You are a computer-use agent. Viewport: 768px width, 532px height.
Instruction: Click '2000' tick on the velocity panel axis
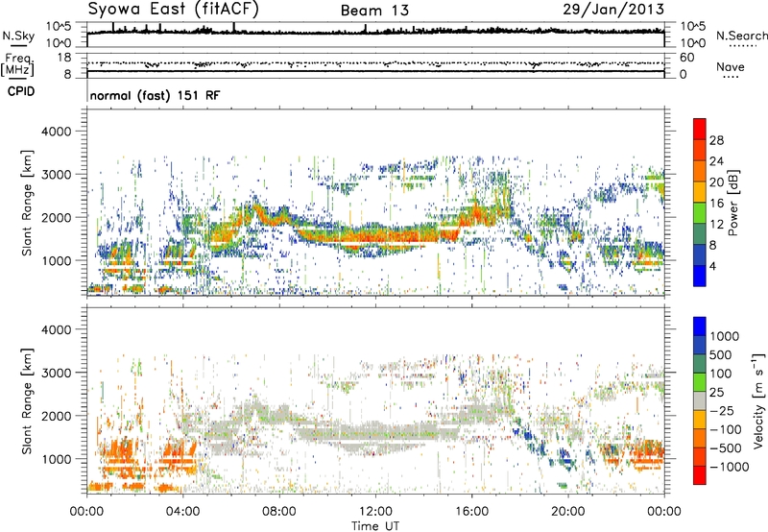click(x=56, y=416)
